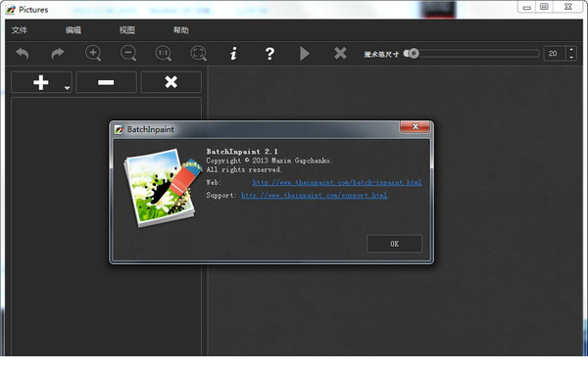Click the 'BatchInpaint 2.1' version text

pyautogui.click(x=242, y=152)
